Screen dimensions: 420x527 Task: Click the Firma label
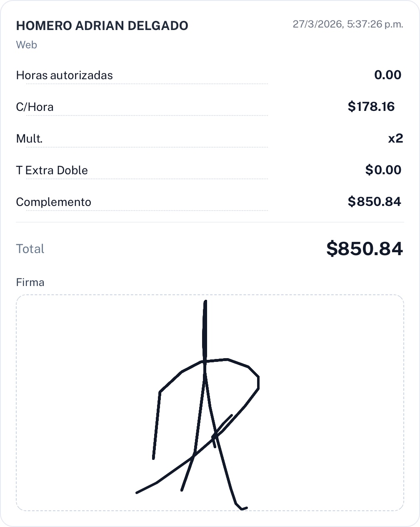[30, 282]
